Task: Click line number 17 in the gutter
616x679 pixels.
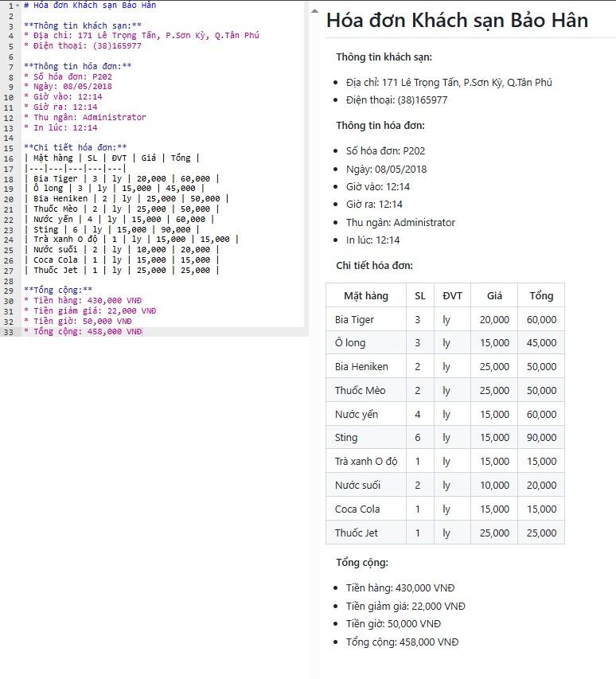Action: [x=9, y=169]
